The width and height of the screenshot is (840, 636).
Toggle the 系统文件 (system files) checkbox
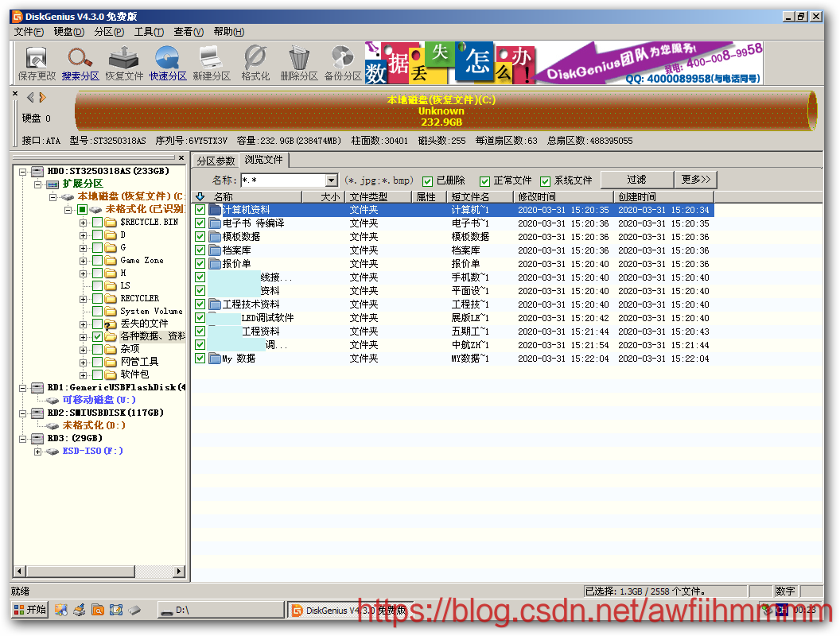pyautogui.click(x=546, y=181)
